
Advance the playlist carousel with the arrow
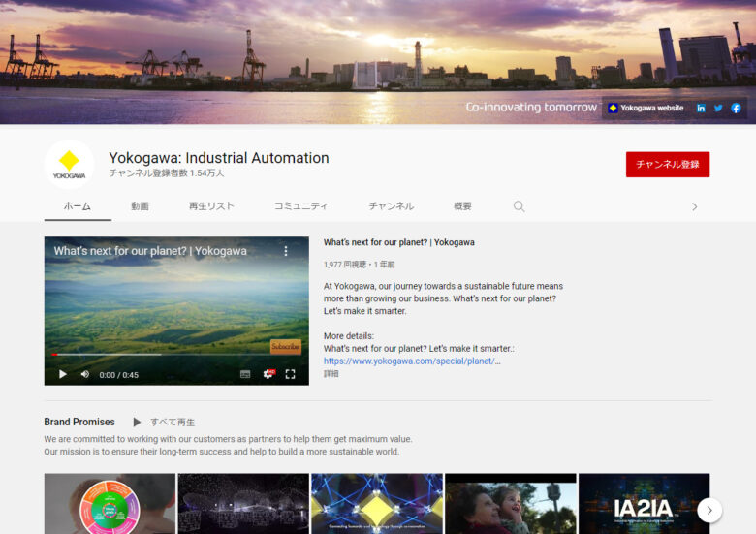click(x=709, y=511)
